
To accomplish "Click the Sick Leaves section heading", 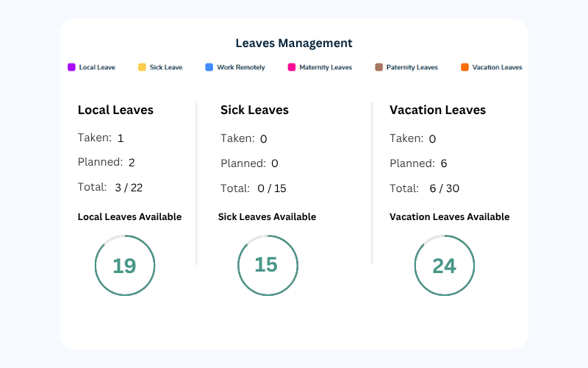I will pyautogui.click(x=254, y=110).
